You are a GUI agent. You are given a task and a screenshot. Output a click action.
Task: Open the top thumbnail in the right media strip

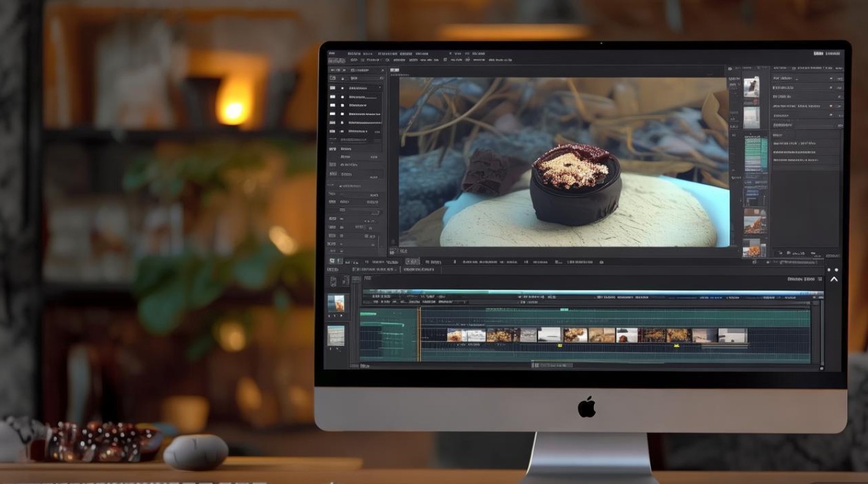tap(751, 86)
